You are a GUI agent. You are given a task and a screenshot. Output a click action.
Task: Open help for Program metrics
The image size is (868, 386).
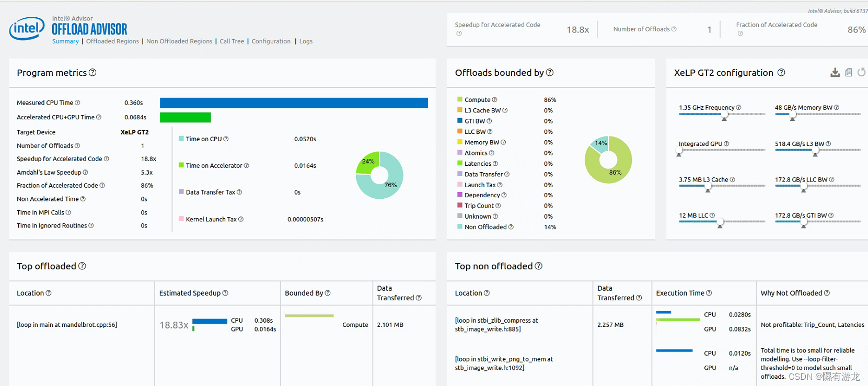click(x=92, y=73)
